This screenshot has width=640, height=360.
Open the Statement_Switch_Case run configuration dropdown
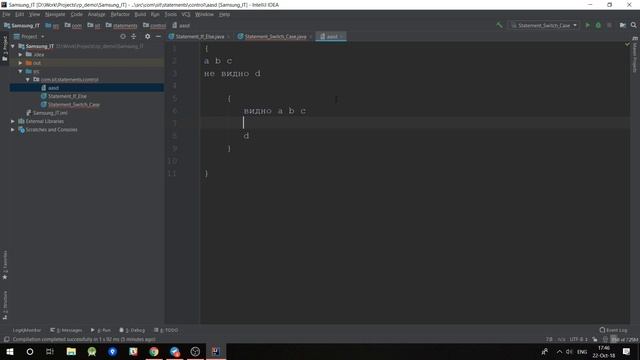coord(544,25)
